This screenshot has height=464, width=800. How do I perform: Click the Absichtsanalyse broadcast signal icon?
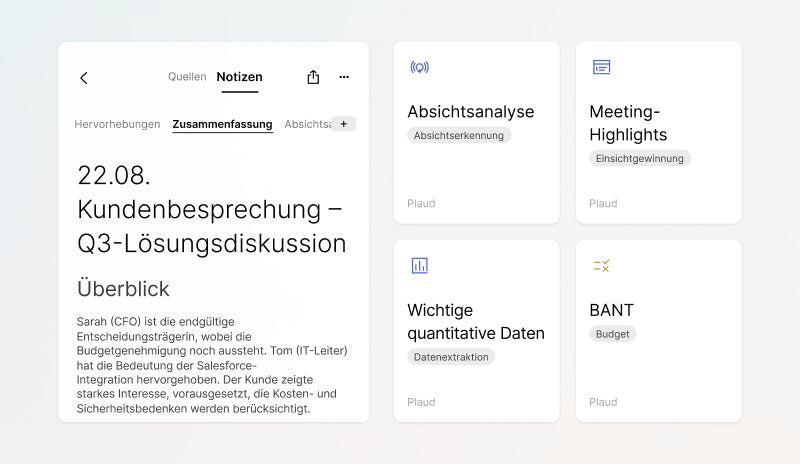point(419,67)
